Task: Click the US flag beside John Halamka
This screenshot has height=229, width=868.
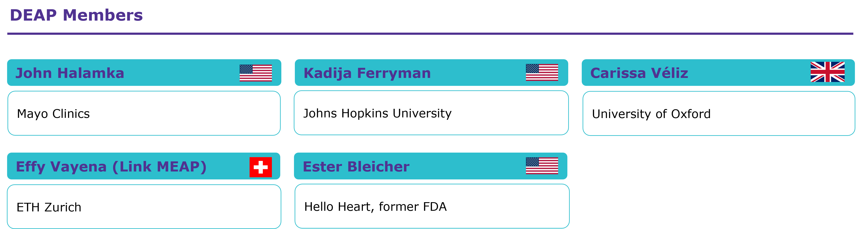Action: [255, 73]
